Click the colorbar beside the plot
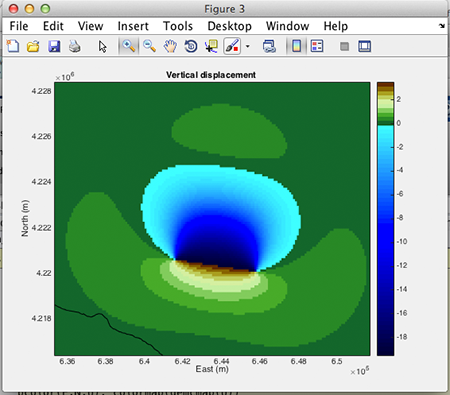This screenshot has width=450, height=395. (x=385, y=219)
